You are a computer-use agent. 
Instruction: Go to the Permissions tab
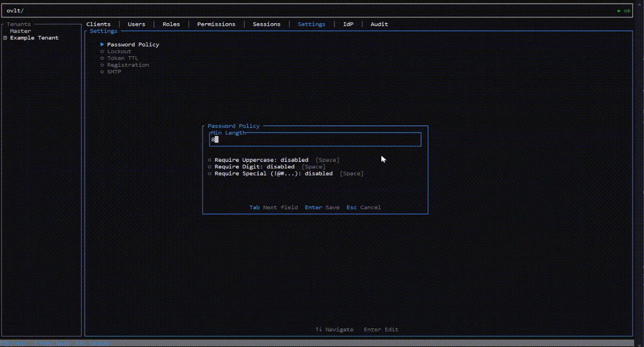(216, 24)
